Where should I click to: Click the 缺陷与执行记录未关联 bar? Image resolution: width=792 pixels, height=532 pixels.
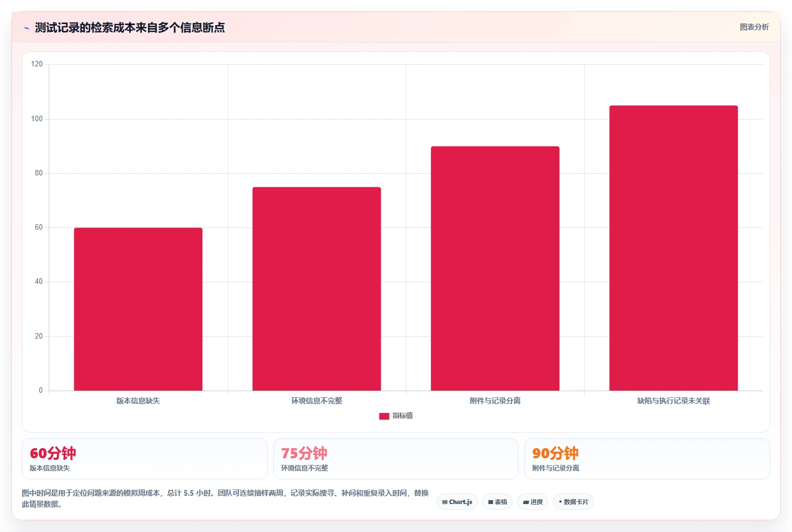click(x=674, y=248)
